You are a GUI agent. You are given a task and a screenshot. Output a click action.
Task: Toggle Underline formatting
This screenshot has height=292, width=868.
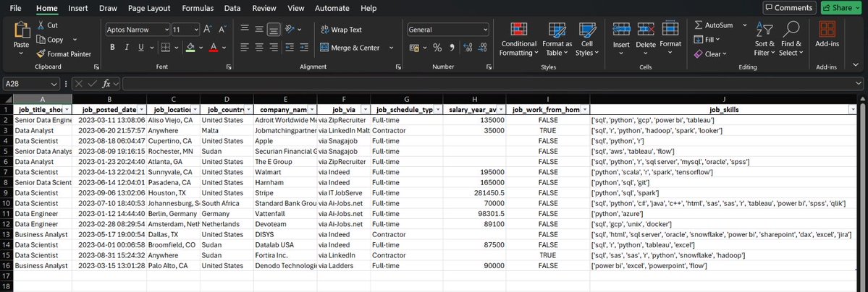pyautogui.click(x=140, y=48)
